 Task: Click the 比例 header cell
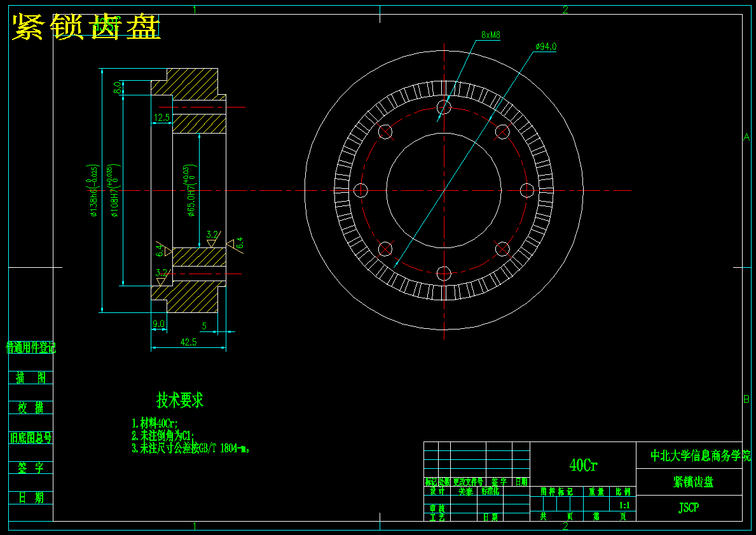[x=623, y=492]
